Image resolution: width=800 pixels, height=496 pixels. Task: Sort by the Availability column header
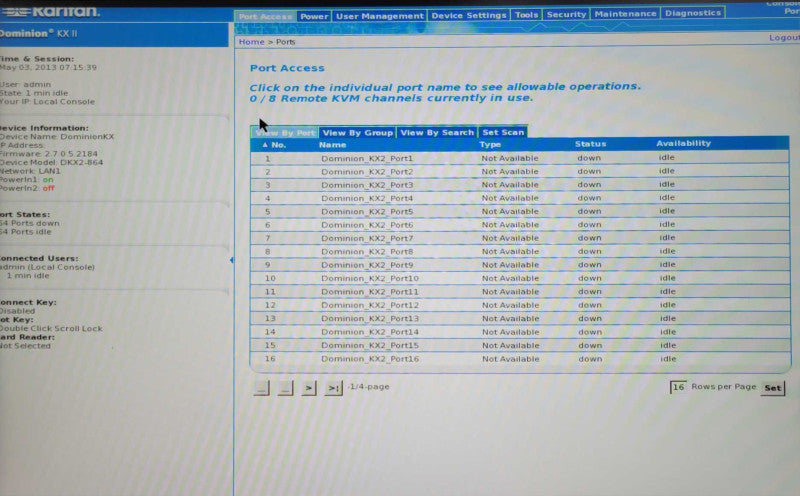pos(683,143)
